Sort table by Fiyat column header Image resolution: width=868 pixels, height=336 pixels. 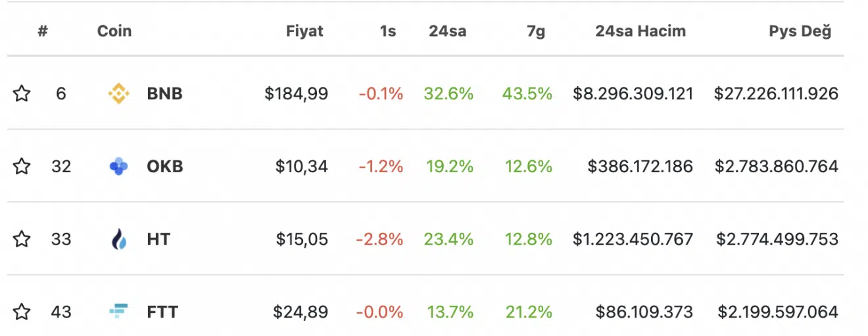click(304, 31)
